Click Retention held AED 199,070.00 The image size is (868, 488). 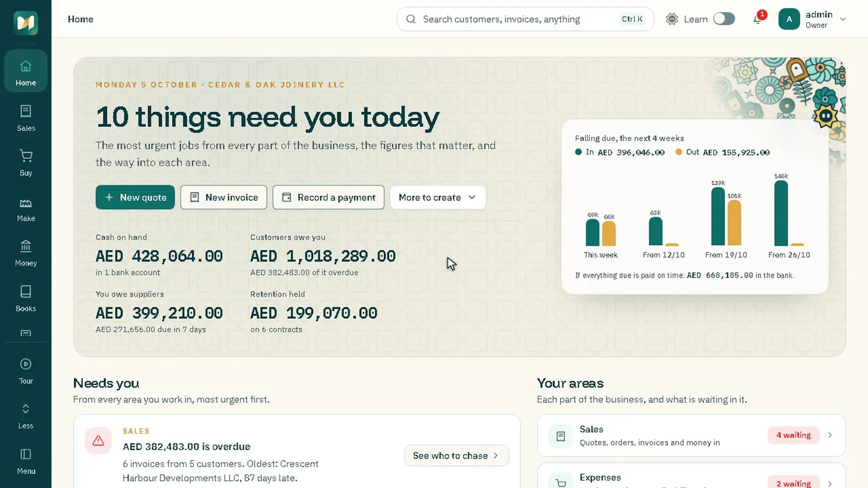pos(314,313)
